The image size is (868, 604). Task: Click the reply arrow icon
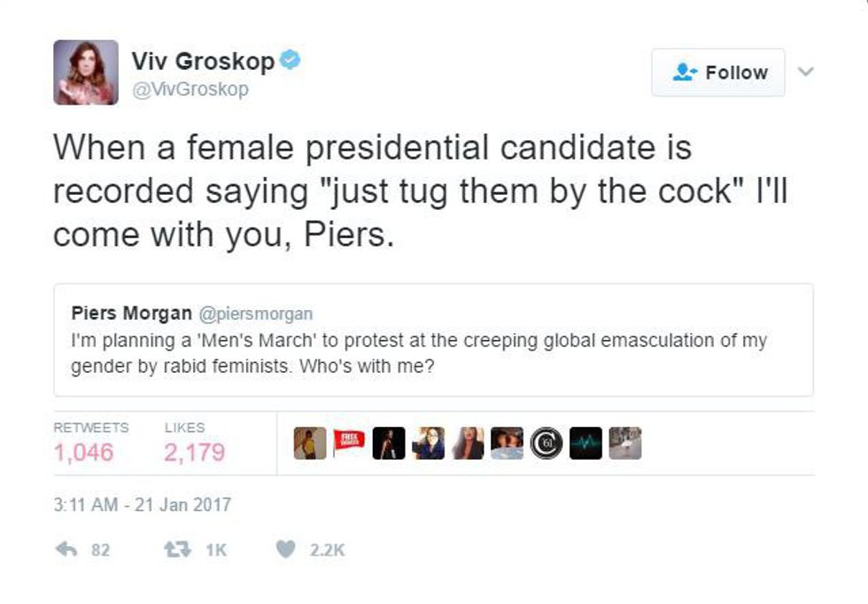pyautogui.click(x=66, y=550)
